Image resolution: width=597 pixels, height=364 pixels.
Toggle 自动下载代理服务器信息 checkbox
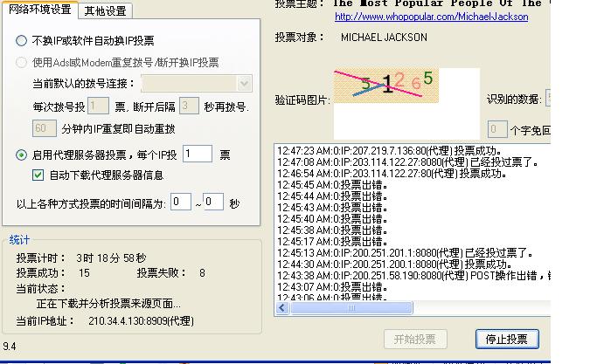tap(38, 175)
